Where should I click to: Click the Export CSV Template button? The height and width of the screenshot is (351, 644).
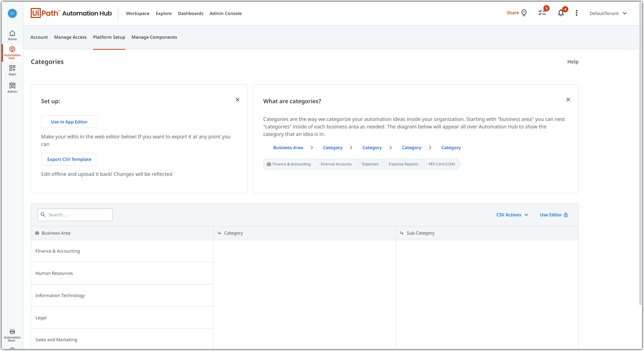pyautogui.click(x=69, y=159)
